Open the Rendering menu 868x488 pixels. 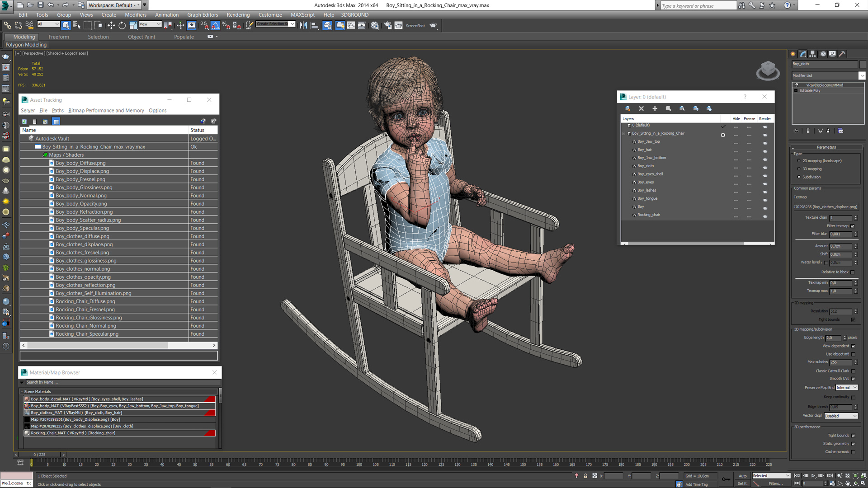[x=238, y=15]
